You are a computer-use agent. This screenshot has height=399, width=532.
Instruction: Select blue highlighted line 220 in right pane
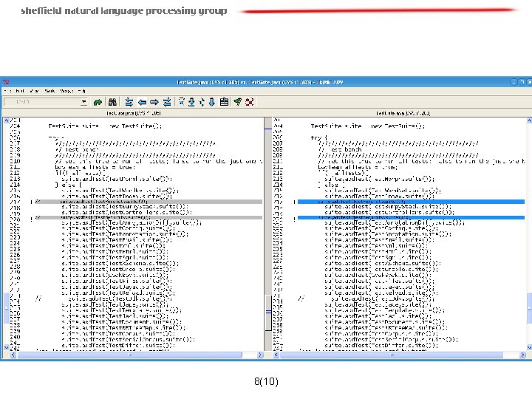(x=412, y=217)
